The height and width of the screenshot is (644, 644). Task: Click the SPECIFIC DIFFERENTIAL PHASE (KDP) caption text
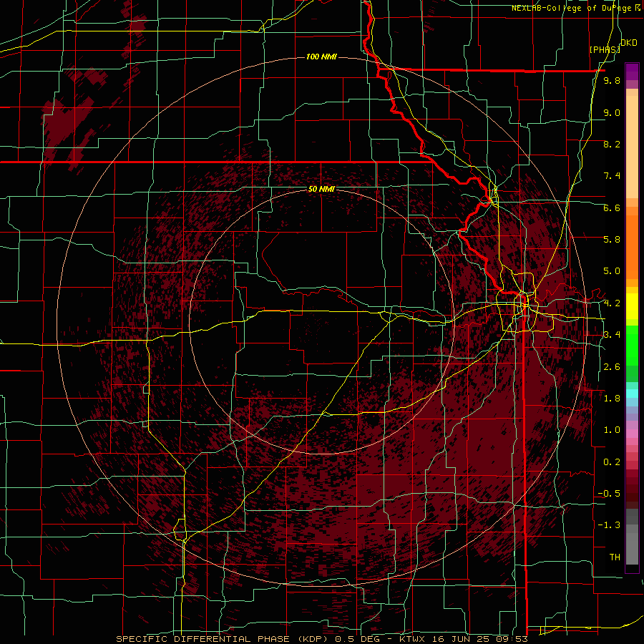tap(223, 639)
